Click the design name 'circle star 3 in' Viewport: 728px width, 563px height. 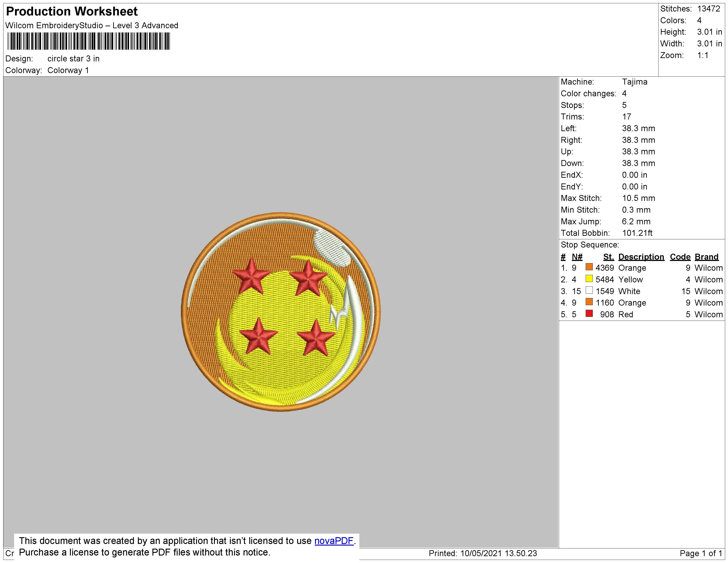coord(73,59)
